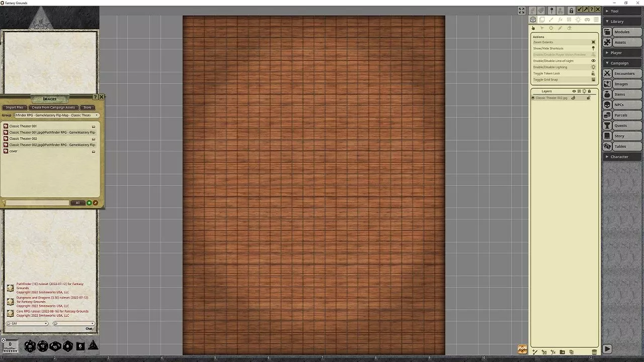
Task: Click the edit list pencil icon in Images window
Action: click(x=95, y=203)
